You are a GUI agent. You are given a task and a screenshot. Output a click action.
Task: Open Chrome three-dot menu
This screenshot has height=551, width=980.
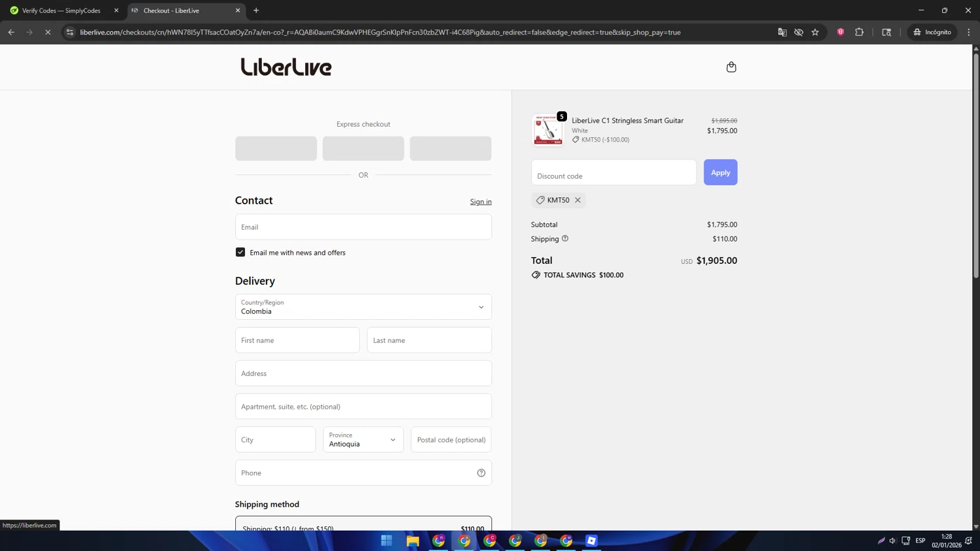(969, 32)
